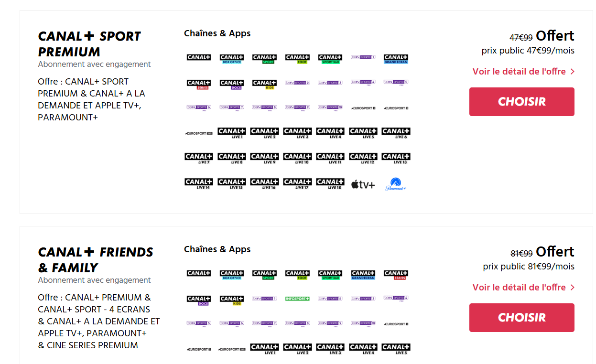Screen dimensions: 596x364
Task: Click beIN Sports 1 logo in Friends & Family
Action: coord(264,299)
